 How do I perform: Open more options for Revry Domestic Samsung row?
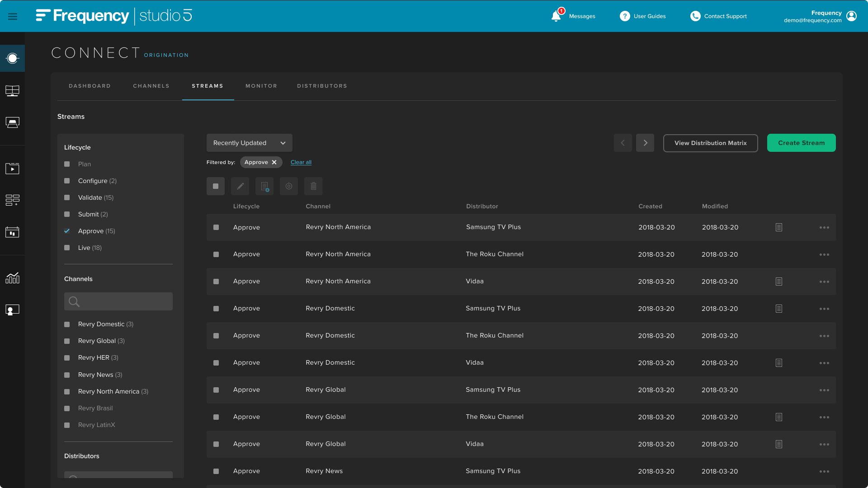(824, 309)
